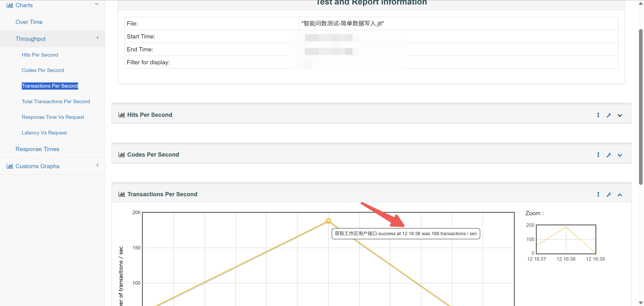Screen dimensions: 644x306
Task: Open the Charts sidebar section
Action: 24,5
